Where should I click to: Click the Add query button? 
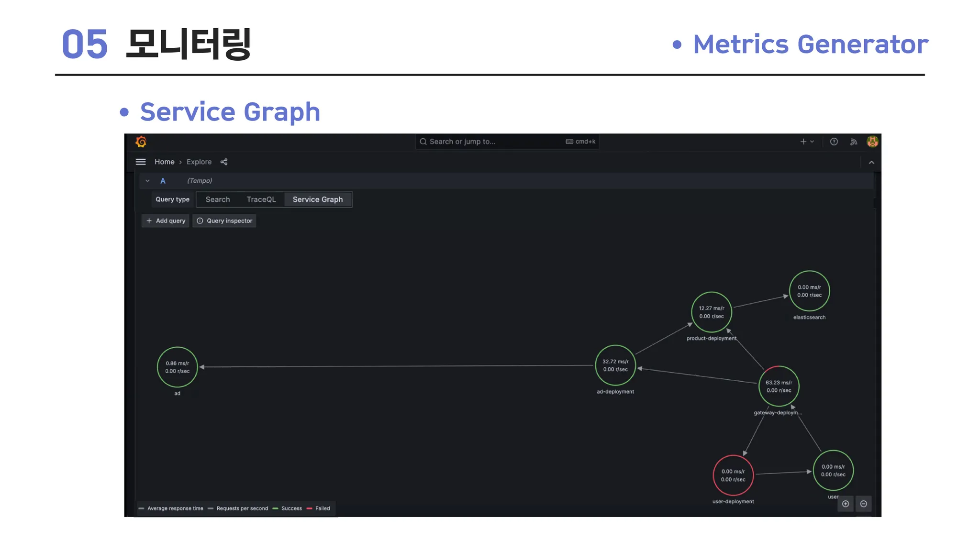[x=166, y=221]
